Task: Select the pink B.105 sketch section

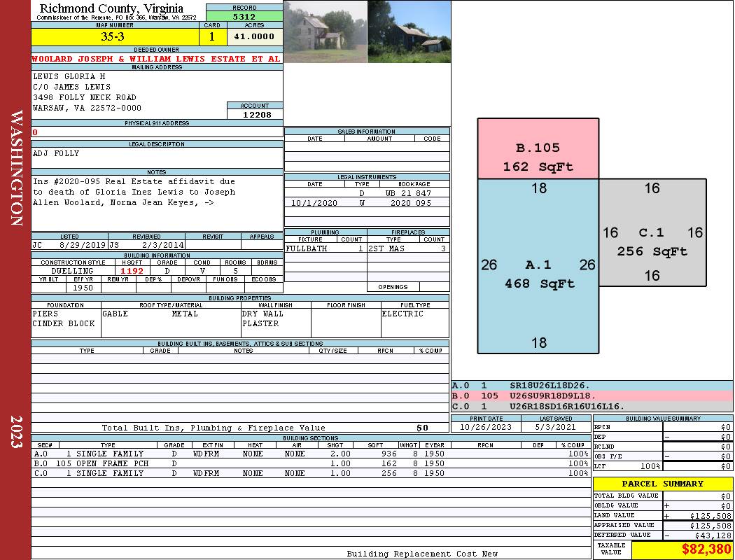Action: pyautogui.click(x=538, y=149)
